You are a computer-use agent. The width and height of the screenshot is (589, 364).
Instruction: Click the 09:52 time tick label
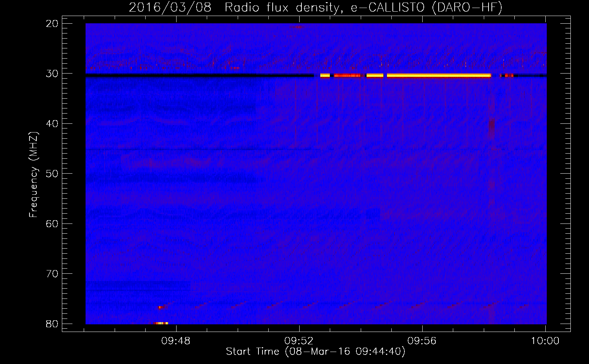[x=299, y=341]
